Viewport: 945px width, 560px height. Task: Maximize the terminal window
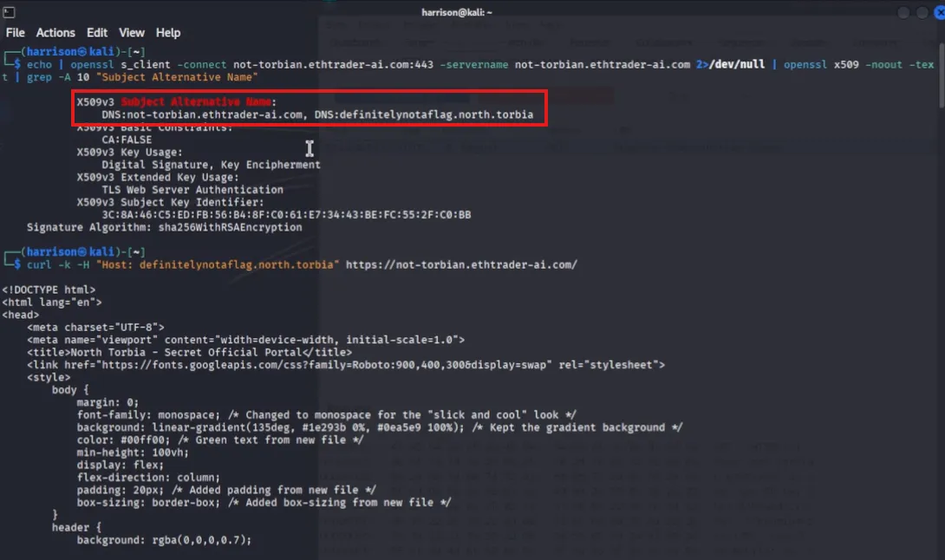920,13
